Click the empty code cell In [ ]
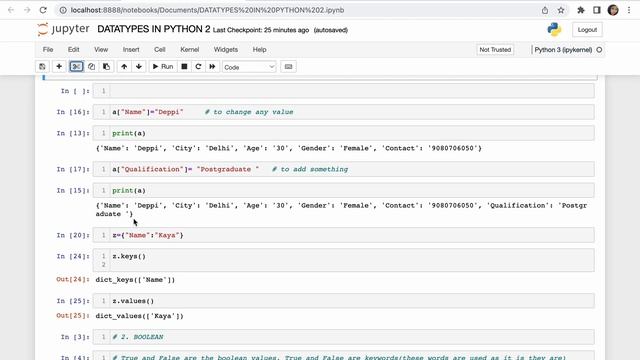Screen dimensions: 640x360 click(343, 91)
